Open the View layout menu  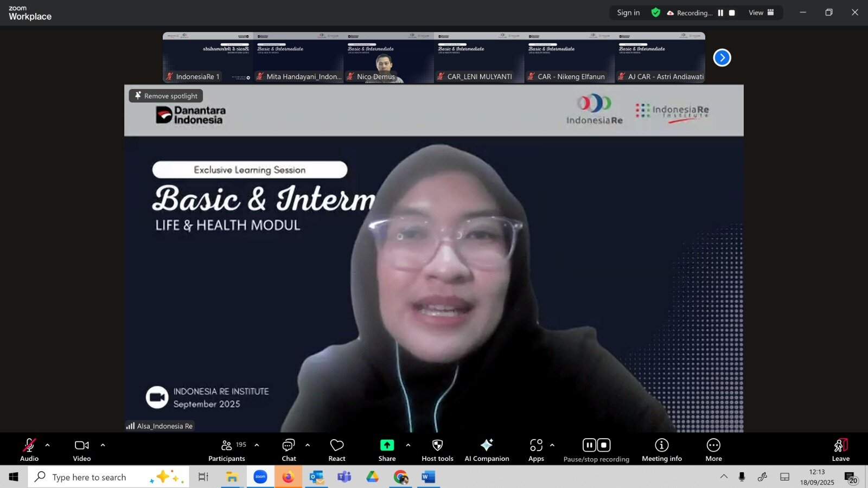[761, 13]
